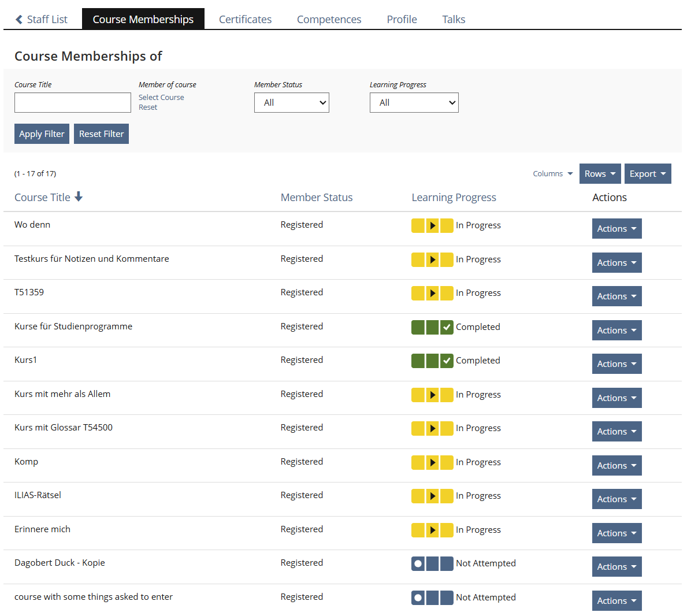Open the Competences tab

tap(329, 20)
